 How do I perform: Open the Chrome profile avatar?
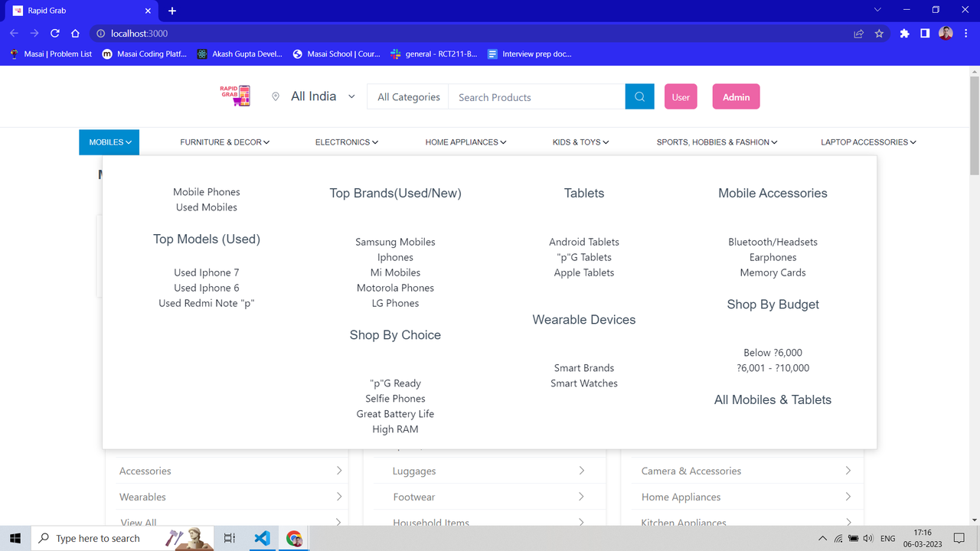point(946,34)
